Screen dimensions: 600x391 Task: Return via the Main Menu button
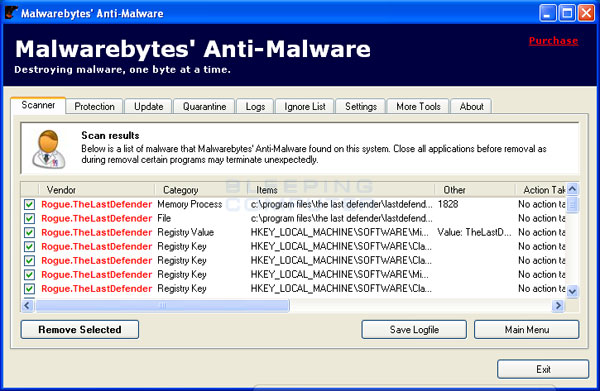coord(527,329)
